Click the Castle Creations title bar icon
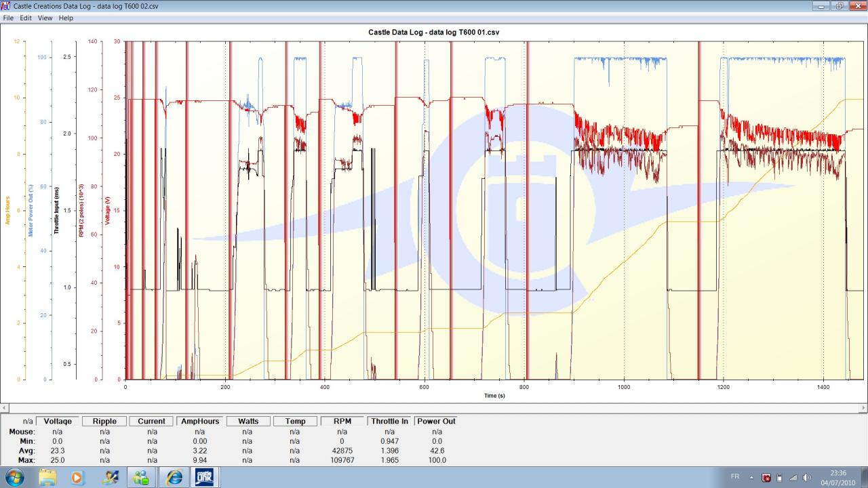Image resolution: width=868 pixels, height=488 pixels. [6, 5]
